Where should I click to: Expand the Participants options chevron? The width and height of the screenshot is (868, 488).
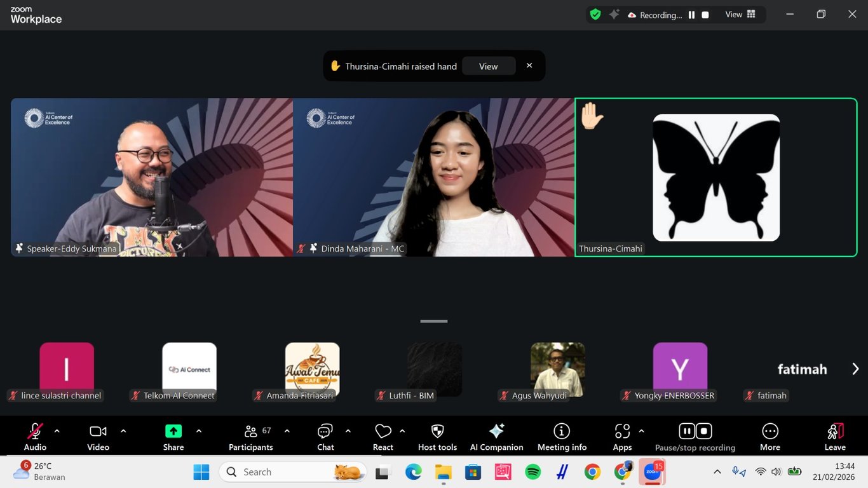coord(287,430)
